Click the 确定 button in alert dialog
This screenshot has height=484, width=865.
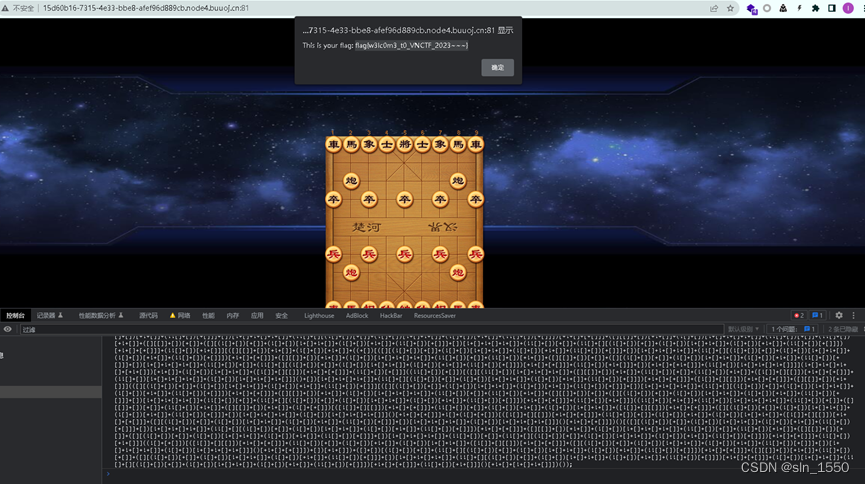point(498,67)
